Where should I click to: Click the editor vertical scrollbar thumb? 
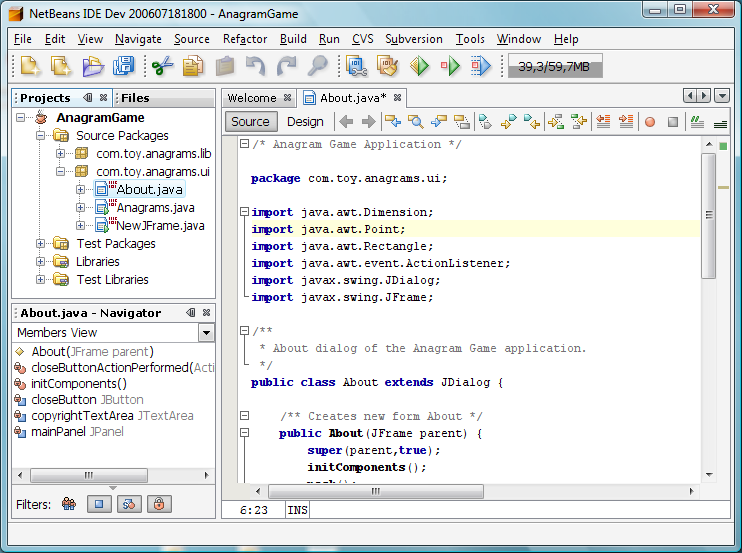click(x=709, y=215)
